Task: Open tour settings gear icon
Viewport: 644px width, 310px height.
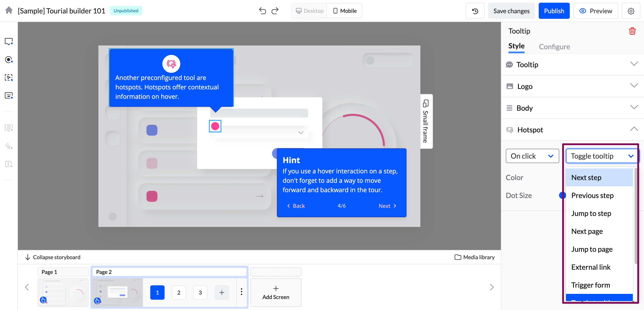Action: [631, 11]
